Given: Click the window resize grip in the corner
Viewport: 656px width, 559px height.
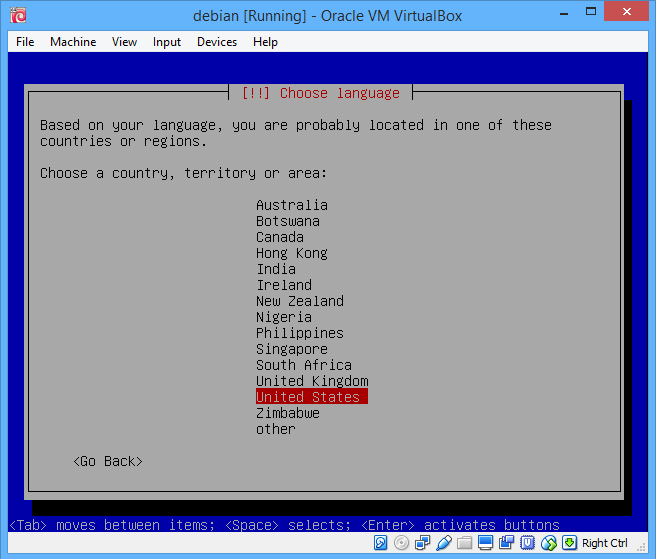Looking at the screenshot, I should 641,546.
